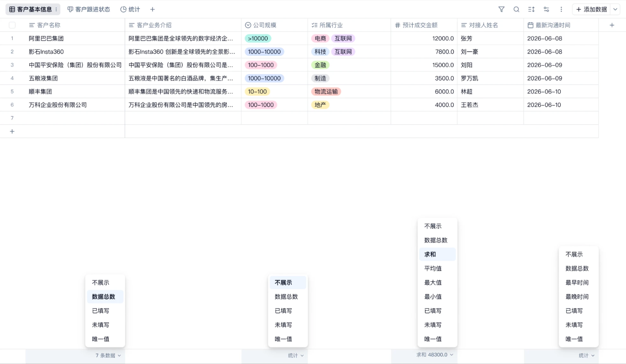Click the 10-100 size tag for 顺丰集团
Screen dimensions: 626x364
257,91
